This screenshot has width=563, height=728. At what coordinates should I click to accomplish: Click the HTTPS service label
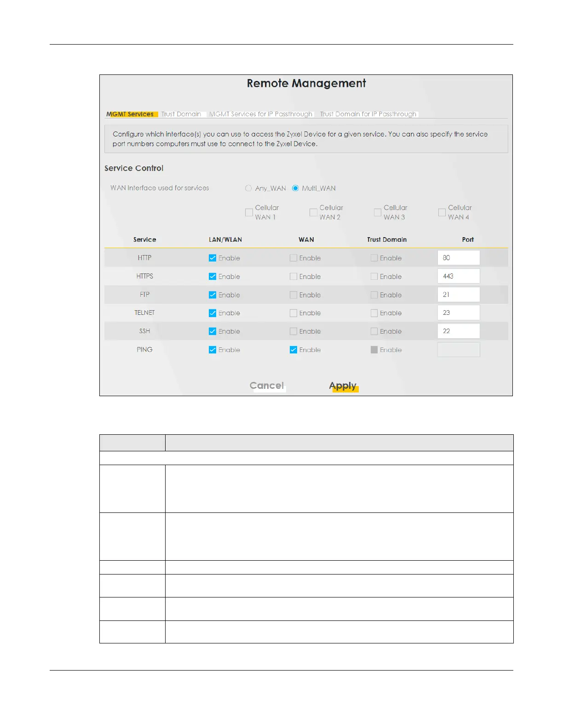point(144,276)
